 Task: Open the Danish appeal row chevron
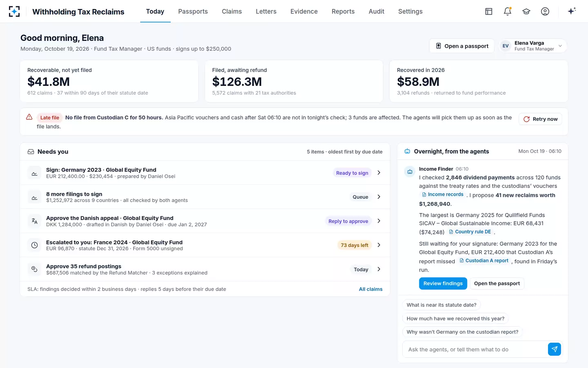[x=379, y=221]
